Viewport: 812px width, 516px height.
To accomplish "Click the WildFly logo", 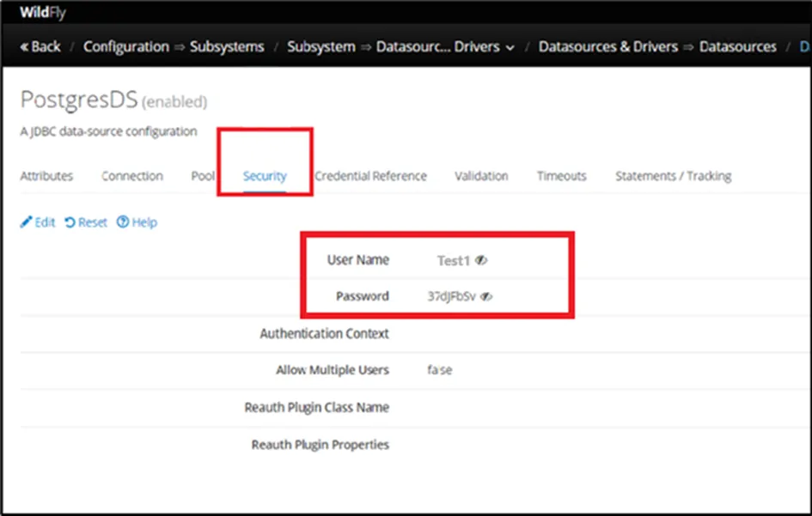I will click(x=43, y=12).
